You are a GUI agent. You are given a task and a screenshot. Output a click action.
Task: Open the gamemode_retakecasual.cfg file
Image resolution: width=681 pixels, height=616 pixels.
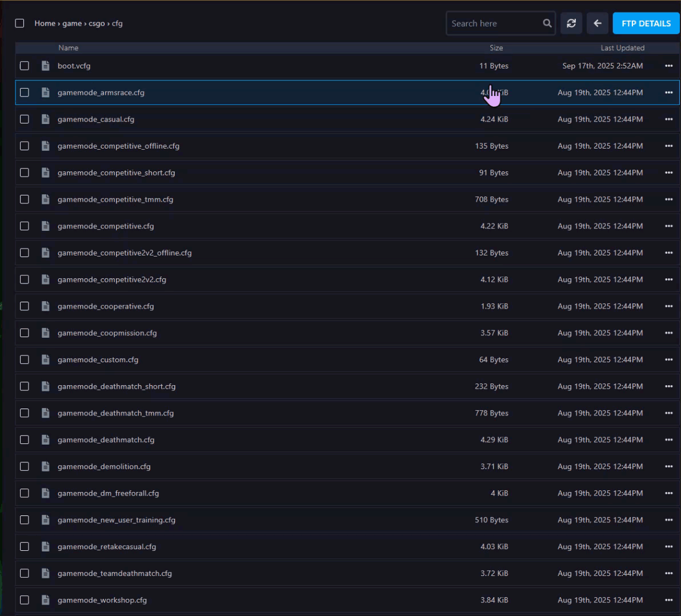[x=107, y=547]
